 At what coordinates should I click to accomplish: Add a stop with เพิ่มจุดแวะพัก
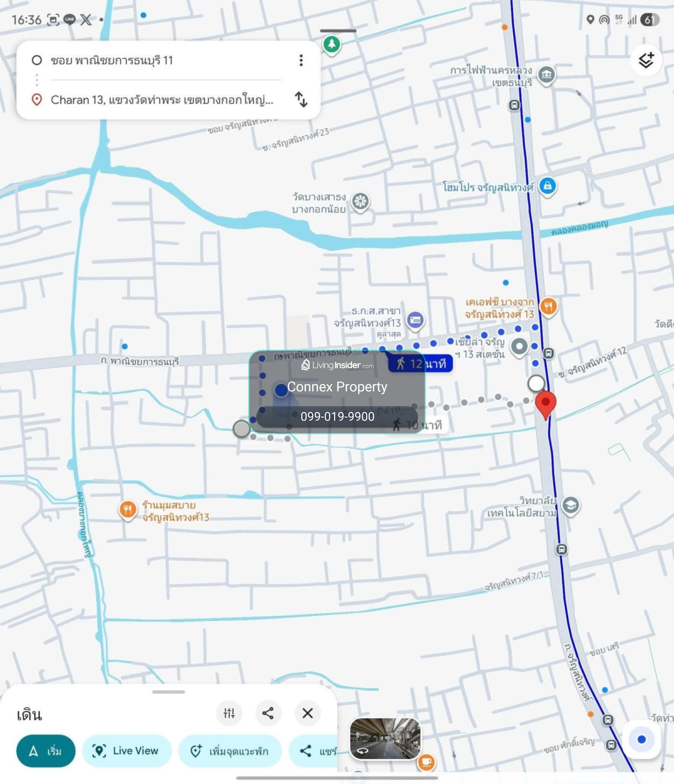pos(230,751)
